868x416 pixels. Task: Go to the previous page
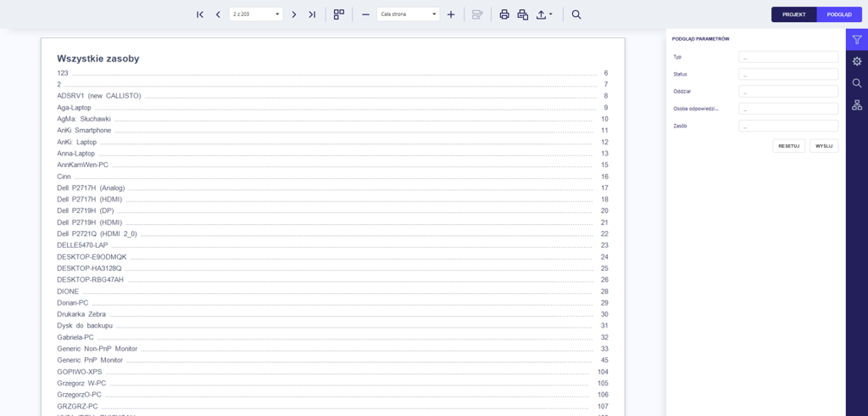pyautogui.click(x=218, y=15)
